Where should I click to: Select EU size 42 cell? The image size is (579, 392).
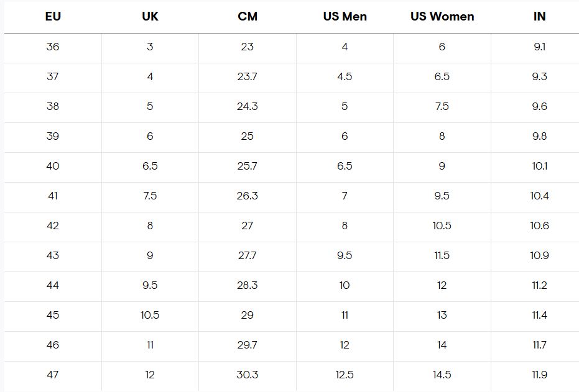[x=53, y=226]
